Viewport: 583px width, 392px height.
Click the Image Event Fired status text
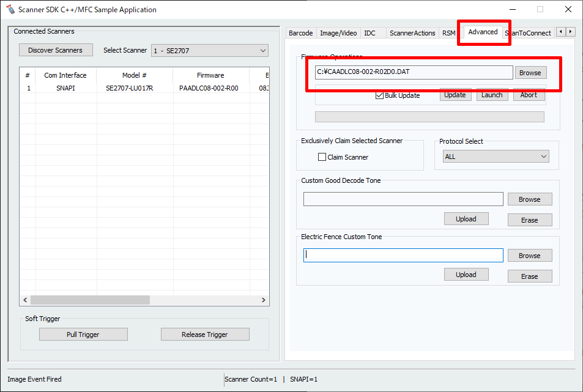(x=35, y=379)
